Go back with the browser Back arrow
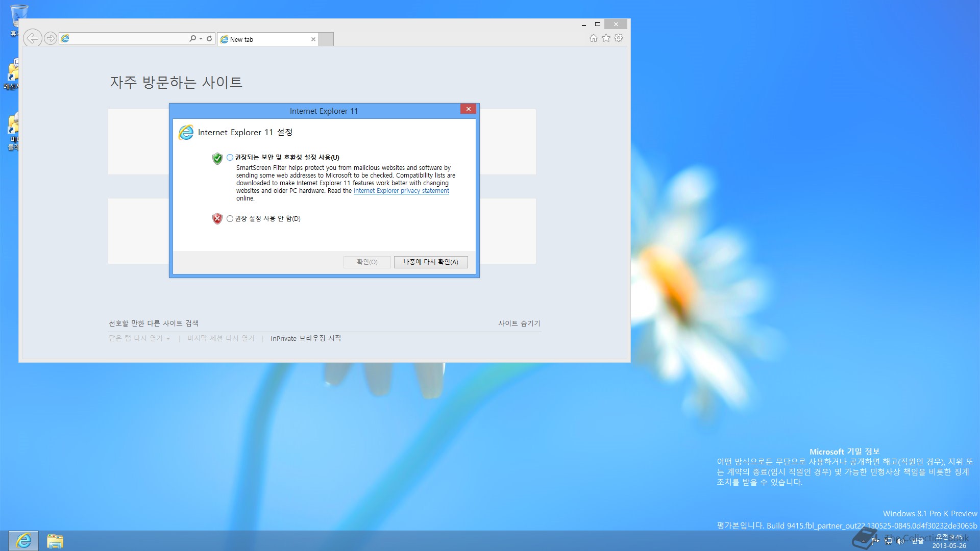Screen dimensions: 980x551 click(33, 38)
